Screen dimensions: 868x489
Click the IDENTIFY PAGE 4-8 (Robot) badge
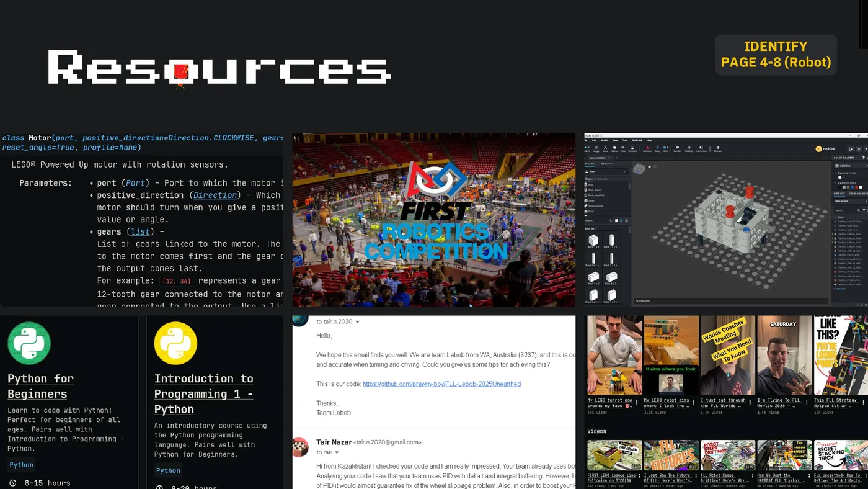click(x=776, y=55)
